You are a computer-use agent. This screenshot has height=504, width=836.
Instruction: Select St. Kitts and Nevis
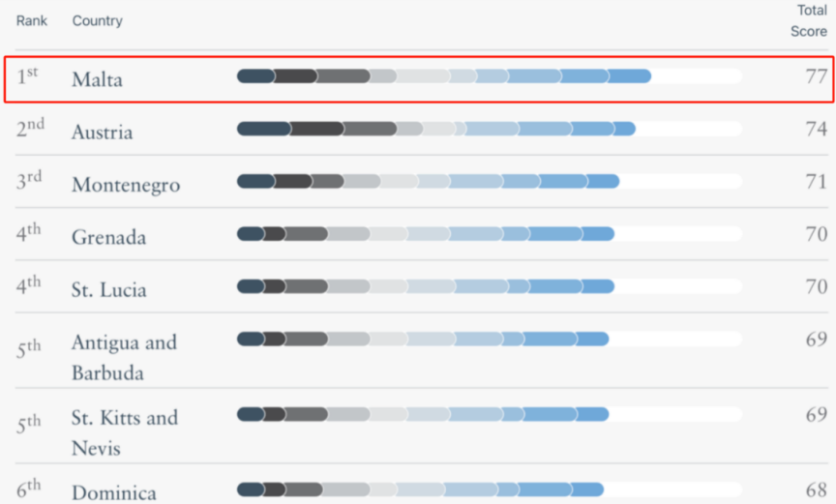tap(125, 432)
